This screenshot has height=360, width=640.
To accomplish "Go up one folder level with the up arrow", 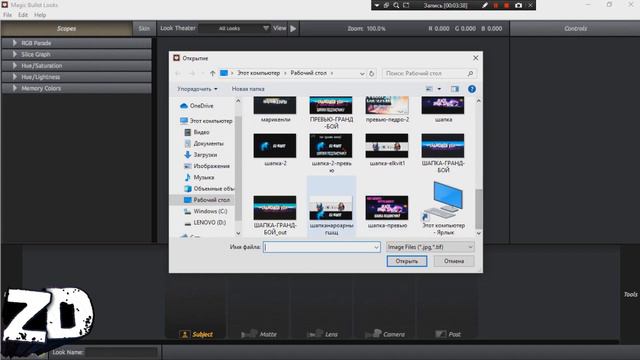I will (212, 73).
